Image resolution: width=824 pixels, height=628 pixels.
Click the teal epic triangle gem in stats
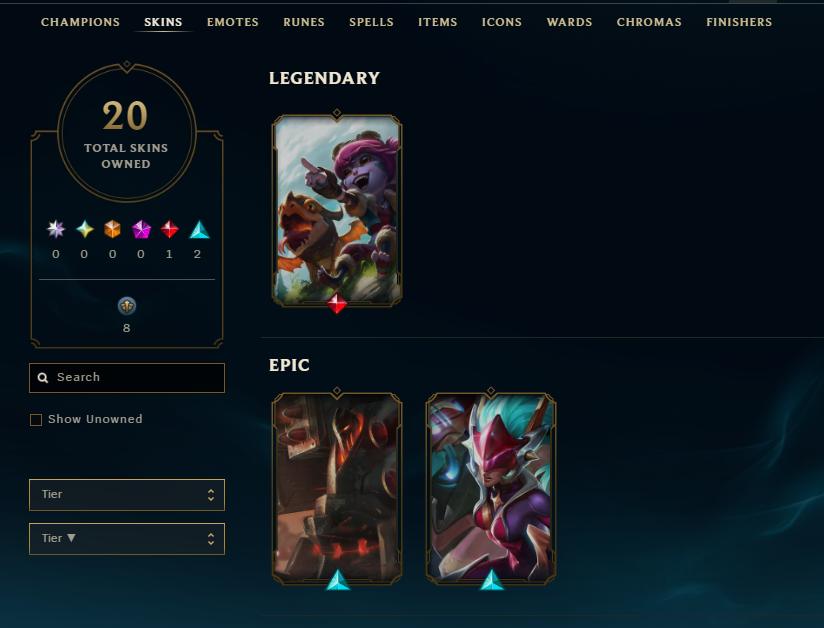pos(199,230)
